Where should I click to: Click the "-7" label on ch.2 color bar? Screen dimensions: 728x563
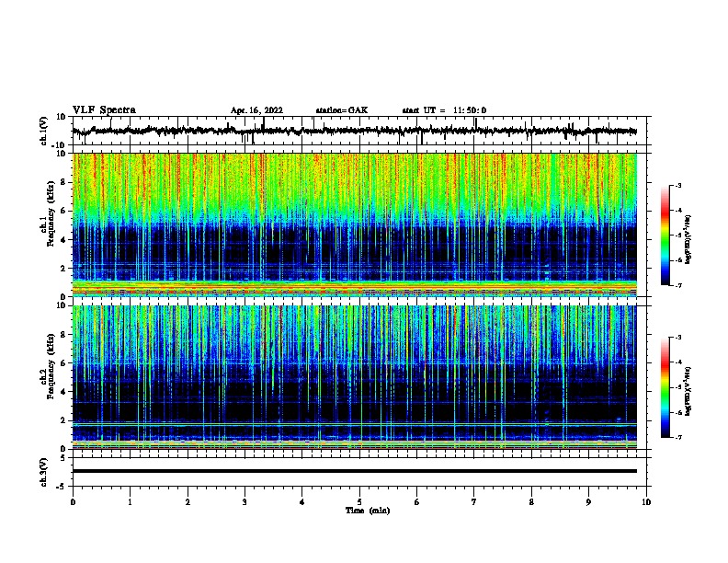coord(678,437)
